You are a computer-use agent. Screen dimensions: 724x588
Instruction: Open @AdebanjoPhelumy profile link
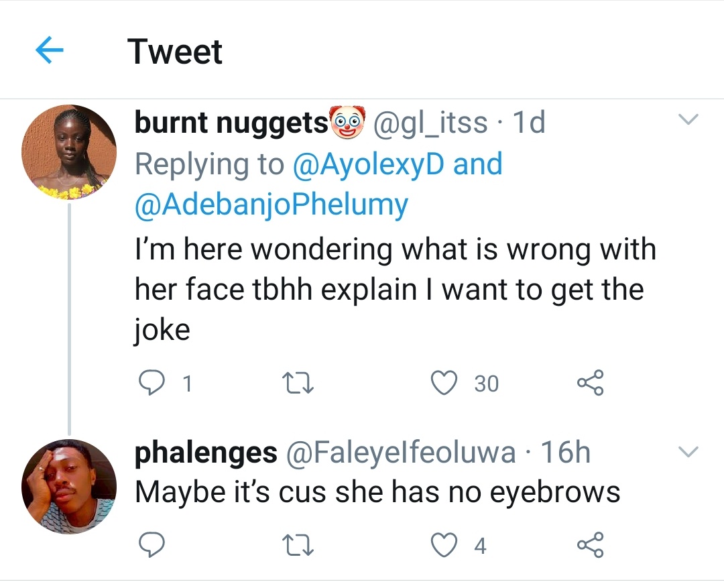(271, 205)
